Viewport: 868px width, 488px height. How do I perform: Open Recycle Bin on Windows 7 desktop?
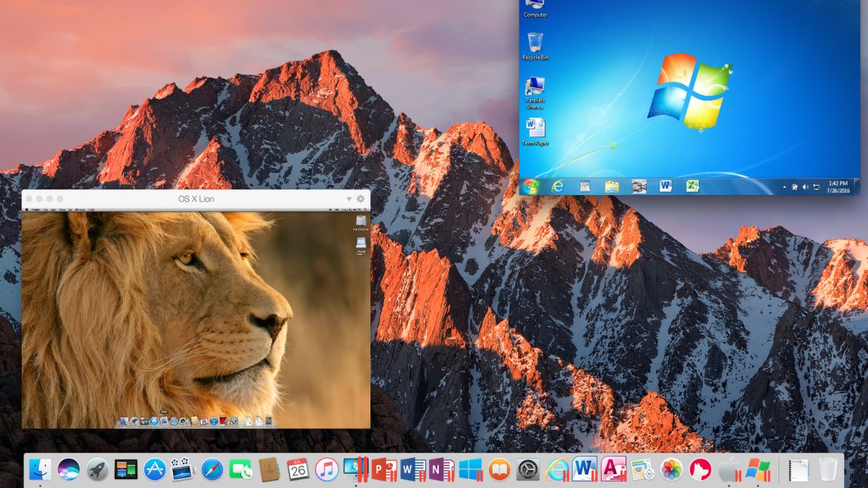[x=535, y=46]
